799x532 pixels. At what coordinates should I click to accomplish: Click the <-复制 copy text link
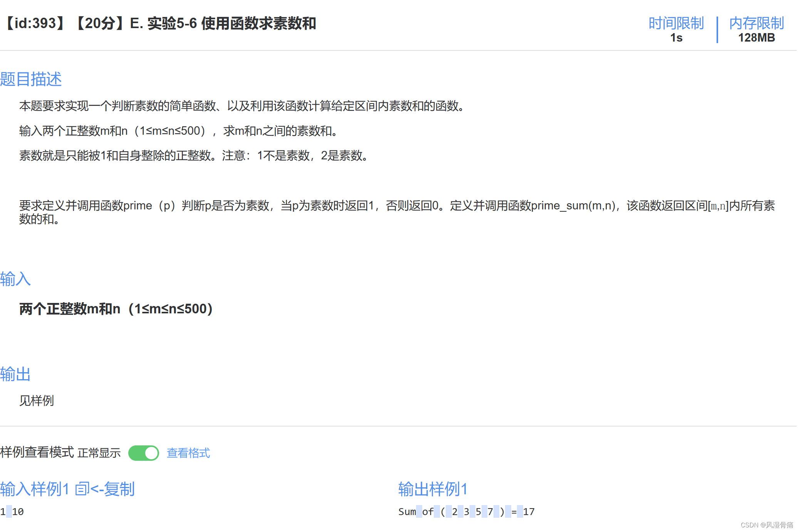pos(112,489)
